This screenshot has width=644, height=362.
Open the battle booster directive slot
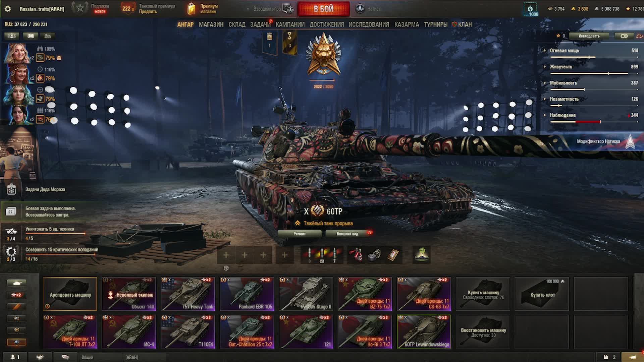[422, 255]
